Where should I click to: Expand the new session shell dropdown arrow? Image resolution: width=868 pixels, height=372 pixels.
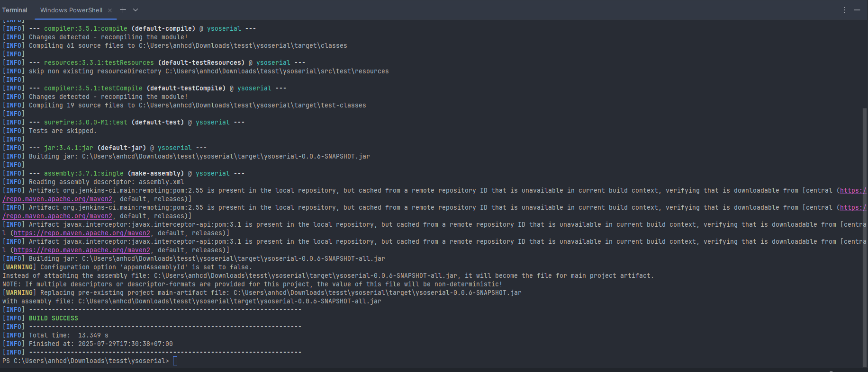point(136,10)
